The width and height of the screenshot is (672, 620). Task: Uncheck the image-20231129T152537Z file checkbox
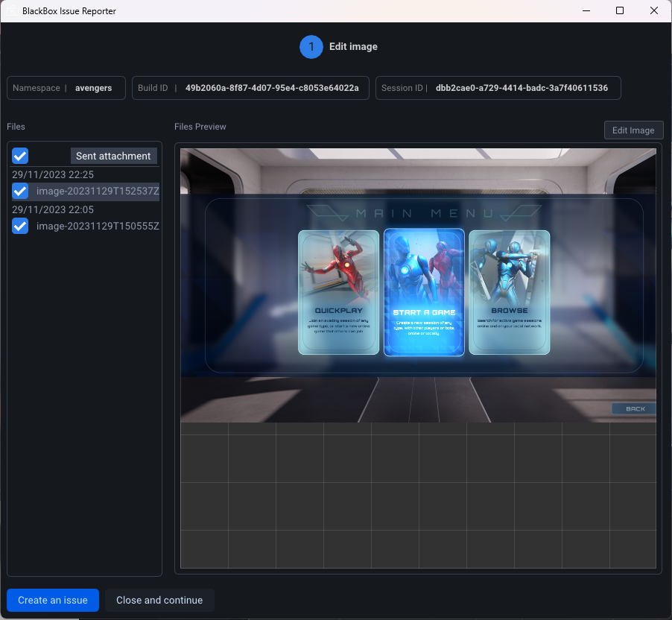[20, 191]
